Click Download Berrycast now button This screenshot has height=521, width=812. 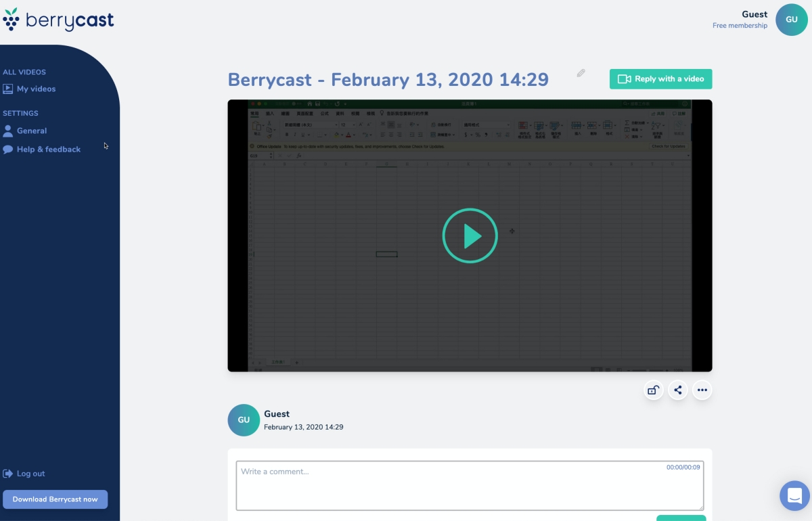[55, 499]
